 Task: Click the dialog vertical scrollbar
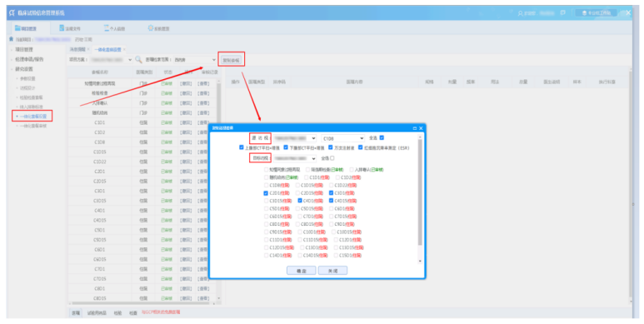pyautogui.click(x=420, y=192)
